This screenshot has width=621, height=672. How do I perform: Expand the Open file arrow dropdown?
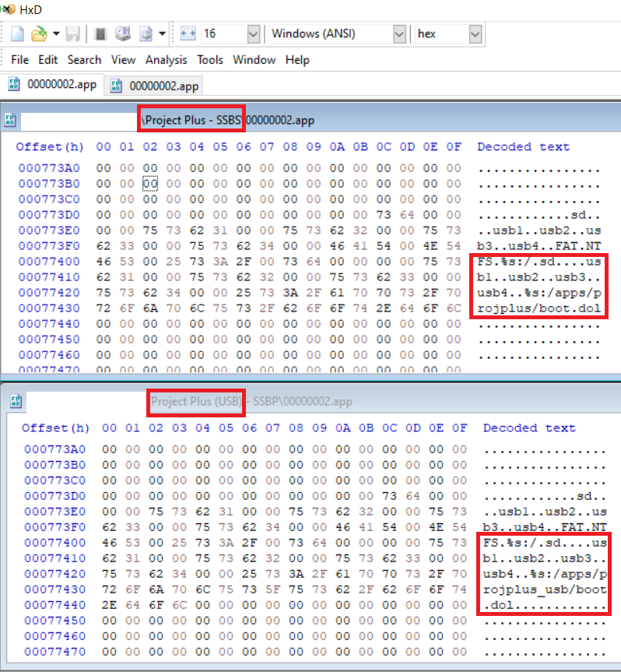click(56, 33)
